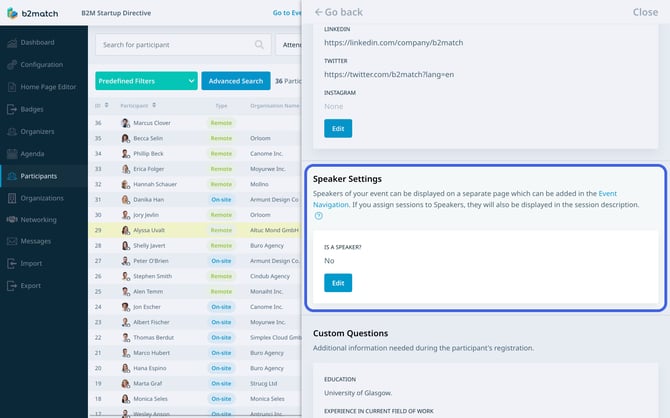Click the Advanced Search button
Image resolution: width=670 pixels, height=418 pixels.
tap(236, 81)
